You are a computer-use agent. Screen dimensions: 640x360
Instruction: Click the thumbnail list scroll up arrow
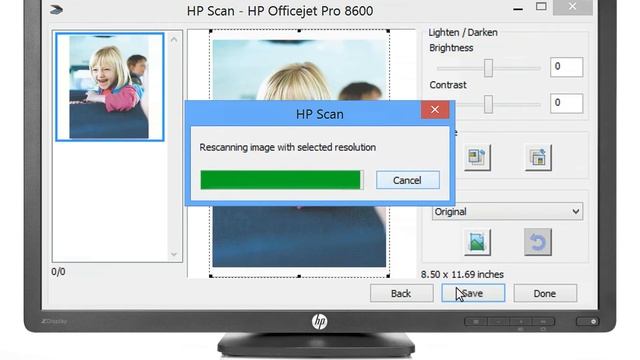pos(174,40)
